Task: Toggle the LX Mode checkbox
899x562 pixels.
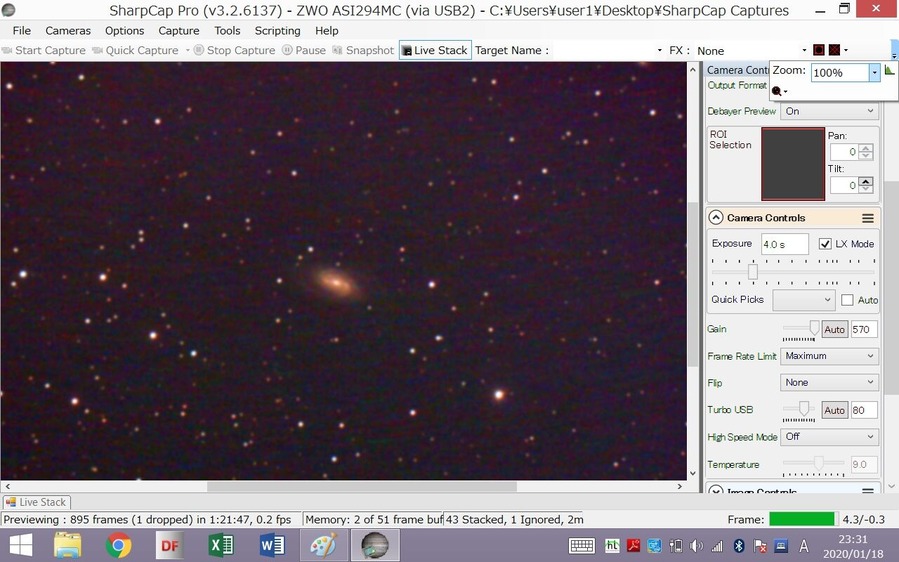Action: coord(825,244)
